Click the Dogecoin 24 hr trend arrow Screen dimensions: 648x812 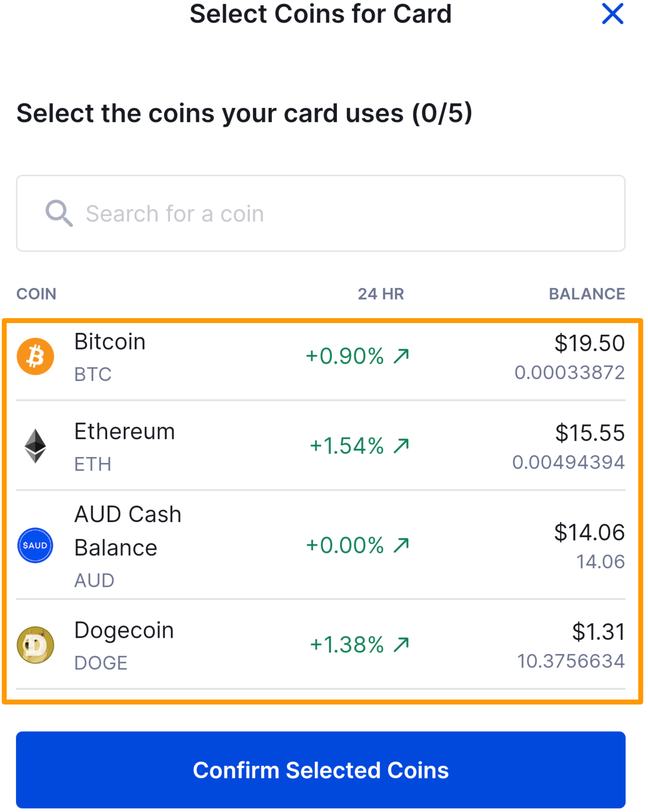tap(401, 644)
